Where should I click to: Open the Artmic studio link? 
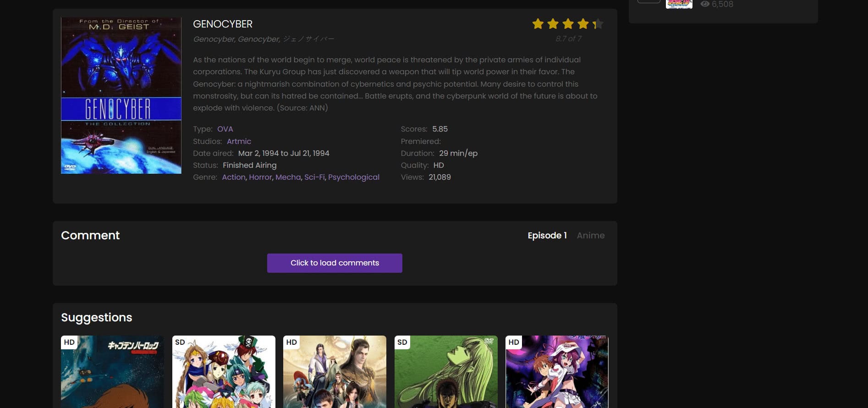239,141
